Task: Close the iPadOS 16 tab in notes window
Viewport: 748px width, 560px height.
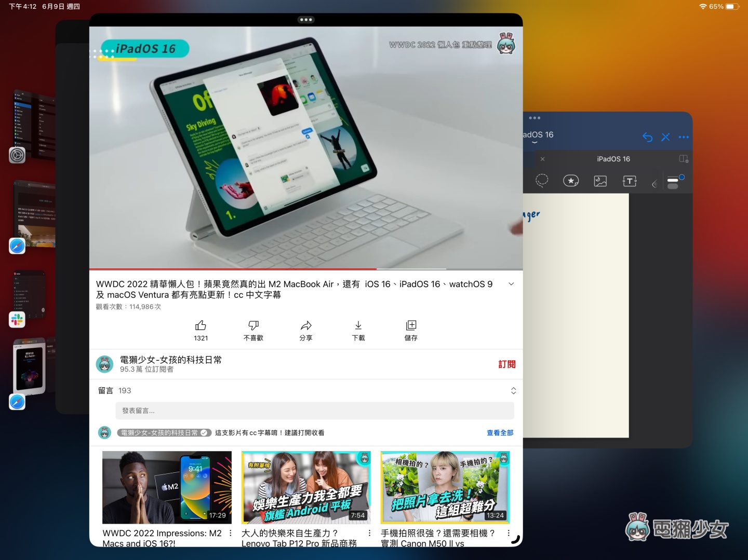Action: [x=542, y=159]
